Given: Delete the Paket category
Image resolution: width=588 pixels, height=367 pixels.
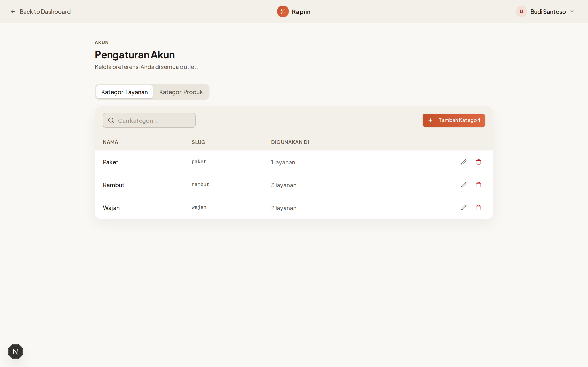Looking at the screenshot, I should pyautogui.click(x=478, y=162).
